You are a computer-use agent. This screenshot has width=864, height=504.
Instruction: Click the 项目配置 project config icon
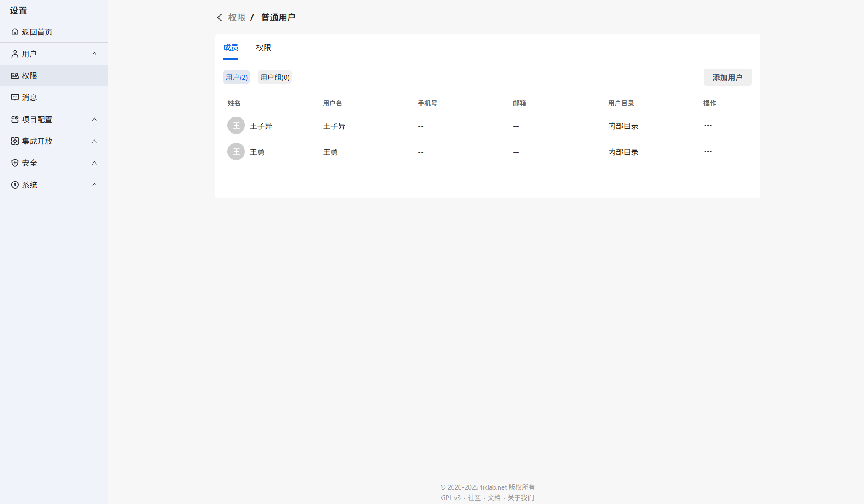pyautogui.click(x=15, y=119)
